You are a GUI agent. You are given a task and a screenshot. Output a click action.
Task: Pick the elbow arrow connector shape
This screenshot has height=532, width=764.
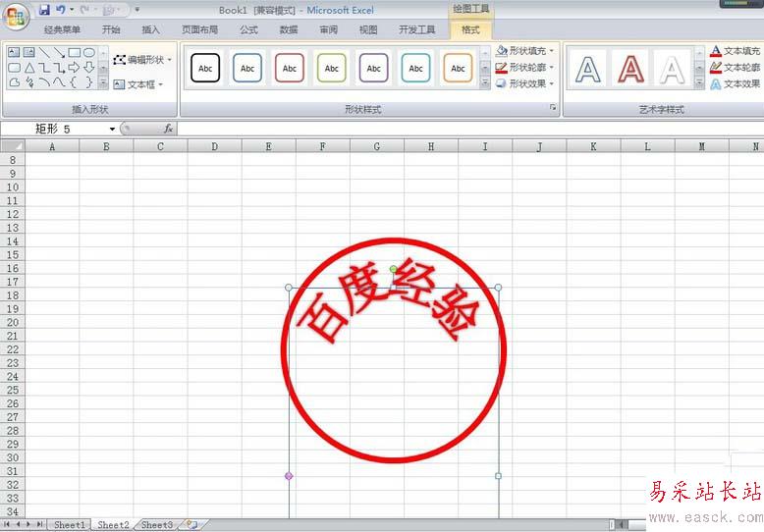pyautogui.click(x=60, y=67)
